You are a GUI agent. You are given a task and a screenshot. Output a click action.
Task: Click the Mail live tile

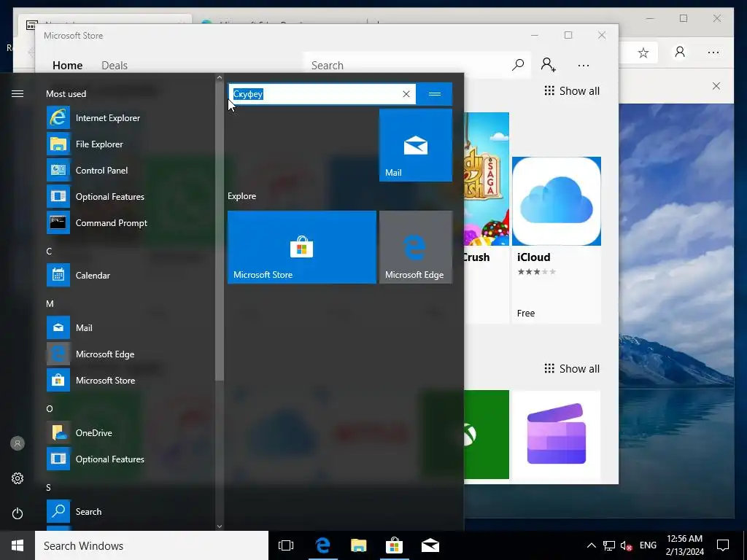[415, 145]
